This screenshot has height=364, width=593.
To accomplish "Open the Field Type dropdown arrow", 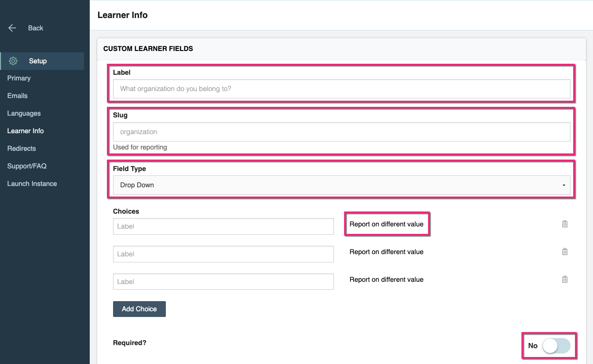I will coord(564,185).
